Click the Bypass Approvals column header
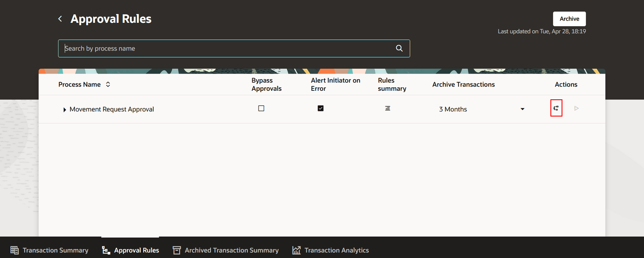The image size is (644, 258). point(267,85)
